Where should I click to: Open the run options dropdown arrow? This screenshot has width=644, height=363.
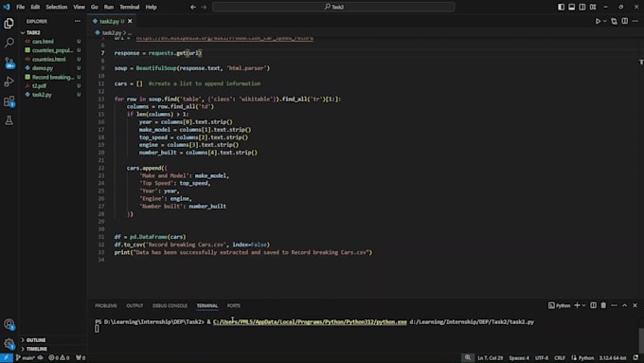(x=605, y=22)
